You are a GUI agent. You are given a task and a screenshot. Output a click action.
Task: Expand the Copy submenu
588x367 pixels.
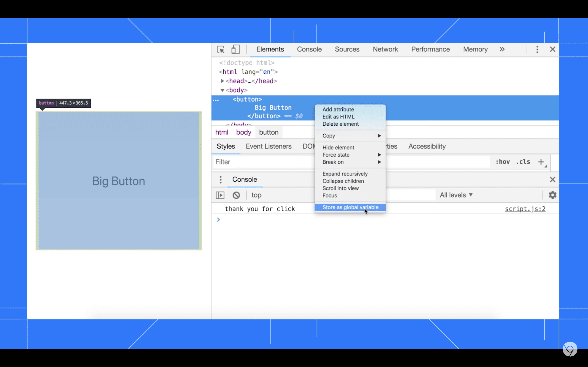[x=351, y=136]
